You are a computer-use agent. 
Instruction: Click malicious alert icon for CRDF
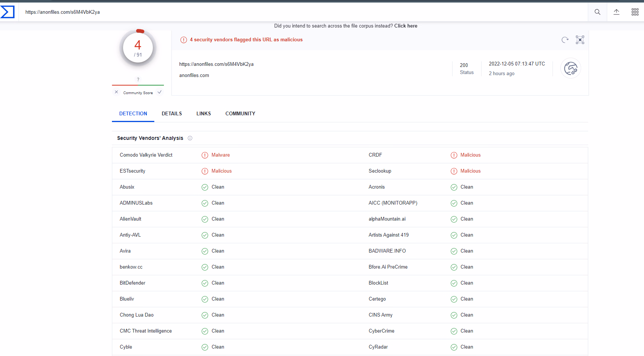454,155
